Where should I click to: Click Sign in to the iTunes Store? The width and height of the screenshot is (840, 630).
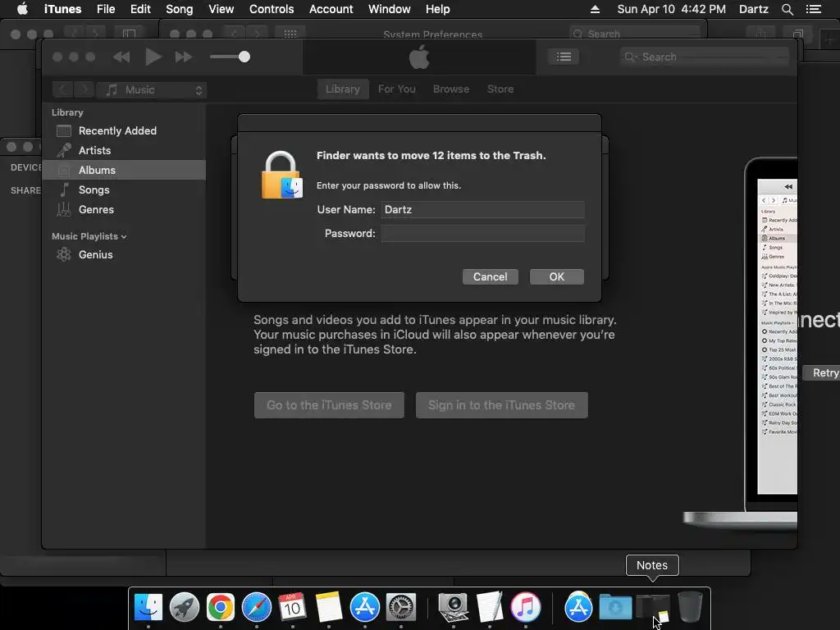click(501, 405)
